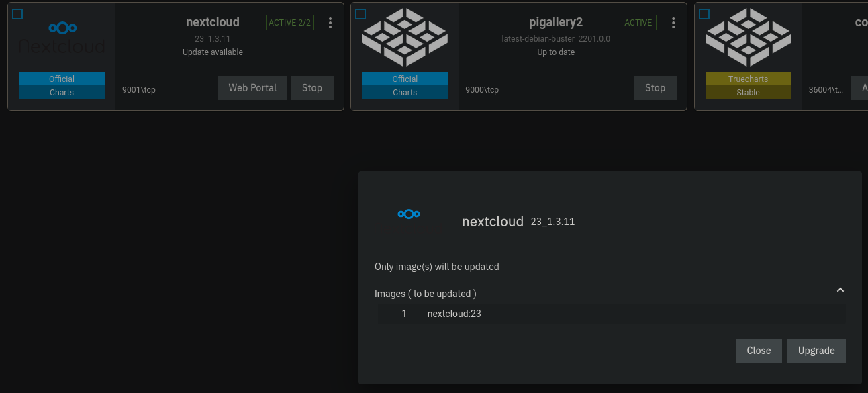Confirm the nextcloud Upgrade
Image resolution: width=868 pixels, height=393 pixels.
(x=816, y=351)
